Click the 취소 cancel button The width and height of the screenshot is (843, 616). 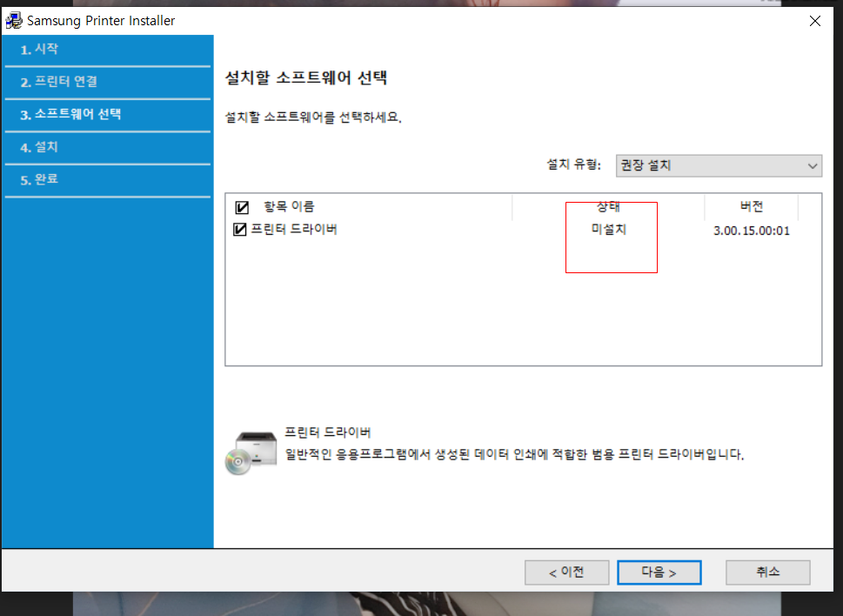point(767,572)
